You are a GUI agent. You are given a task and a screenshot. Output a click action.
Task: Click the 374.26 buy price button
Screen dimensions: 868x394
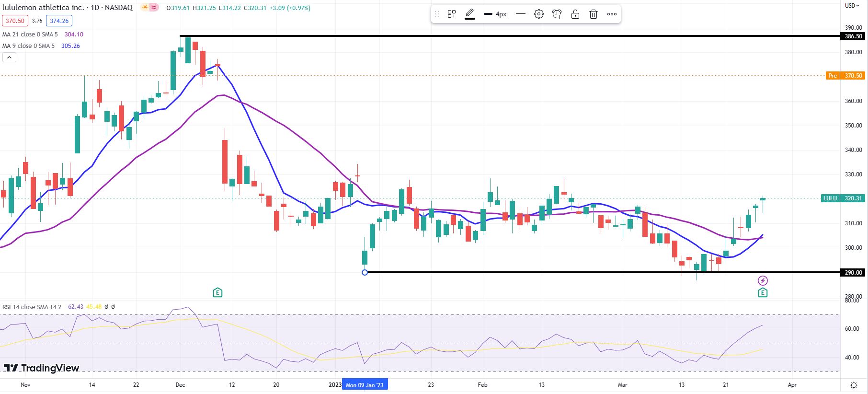point(59,21)
